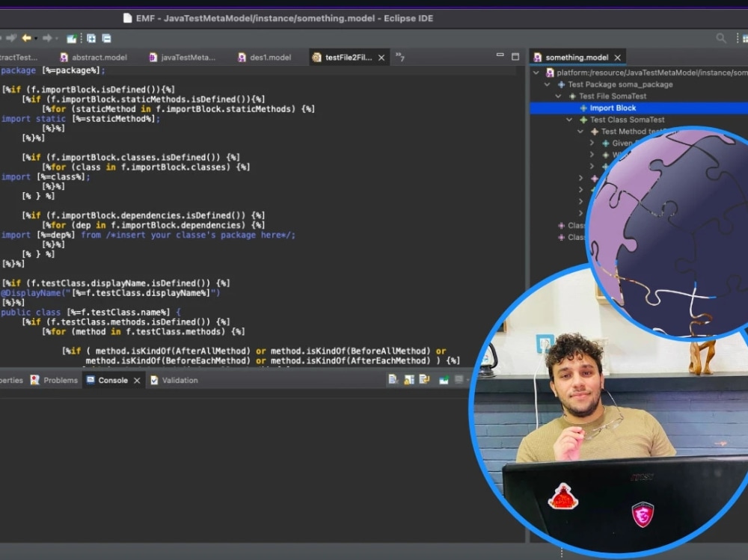The width and height of the screenshot is (748, 560).
Task: Open the Console selection dropdown arrow
Action: 468,380
